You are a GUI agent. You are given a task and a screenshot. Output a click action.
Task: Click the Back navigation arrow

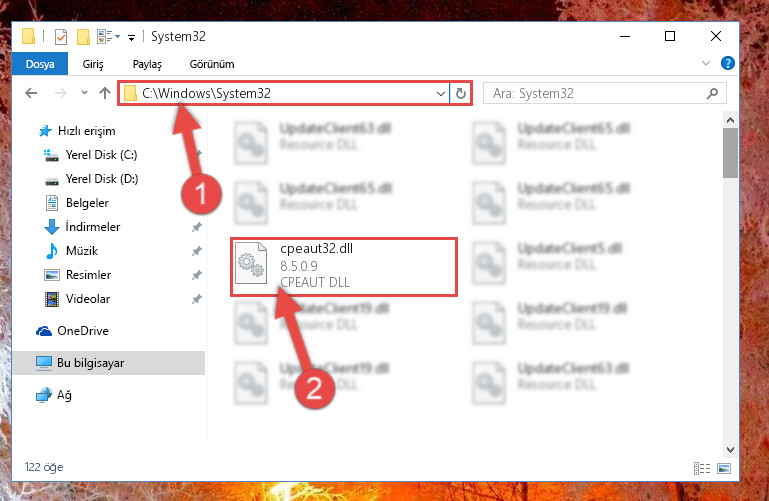point(31,93)
